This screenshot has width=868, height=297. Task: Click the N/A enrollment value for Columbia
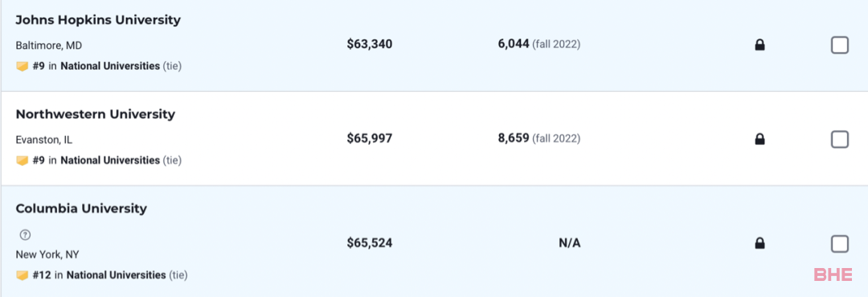click(x=570, y=243)
